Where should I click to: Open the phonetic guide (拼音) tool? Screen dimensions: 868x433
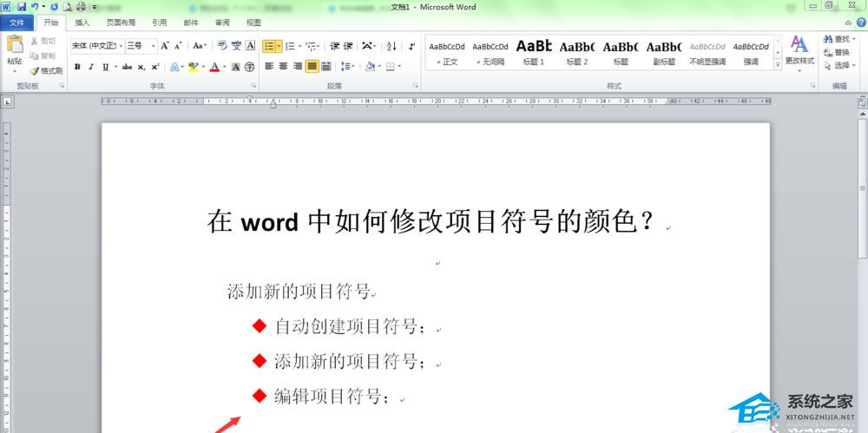(x=236, y=46)
